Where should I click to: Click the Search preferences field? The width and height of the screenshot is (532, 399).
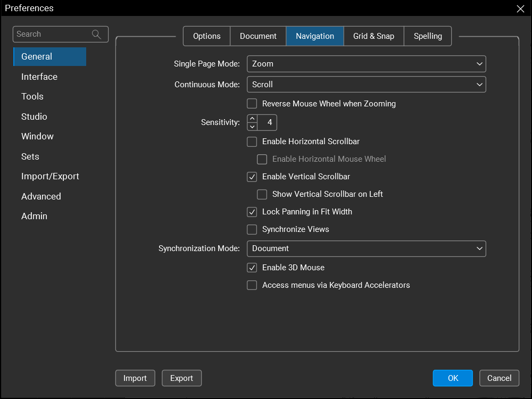click(x=52, y=35)
